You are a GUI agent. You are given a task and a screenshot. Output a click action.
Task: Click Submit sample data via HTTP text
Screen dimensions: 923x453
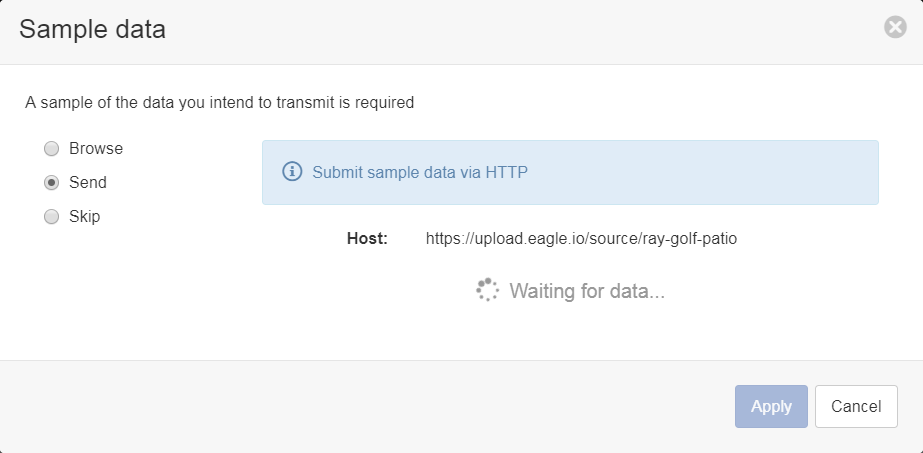(x=420, y=172)
